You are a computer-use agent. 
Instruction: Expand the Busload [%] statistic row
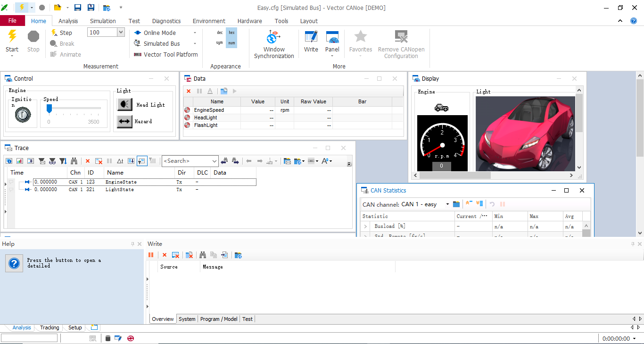pos(365,227)
